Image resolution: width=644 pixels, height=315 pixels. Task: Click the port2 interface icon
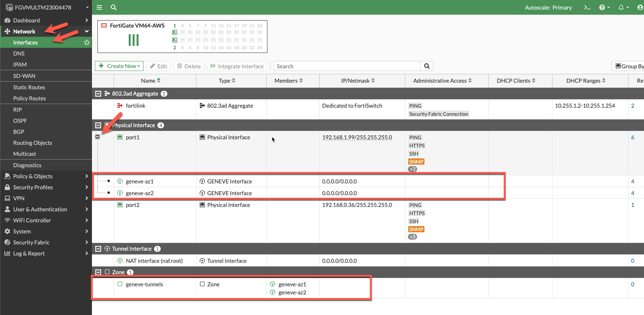click(x=120, y=205)
